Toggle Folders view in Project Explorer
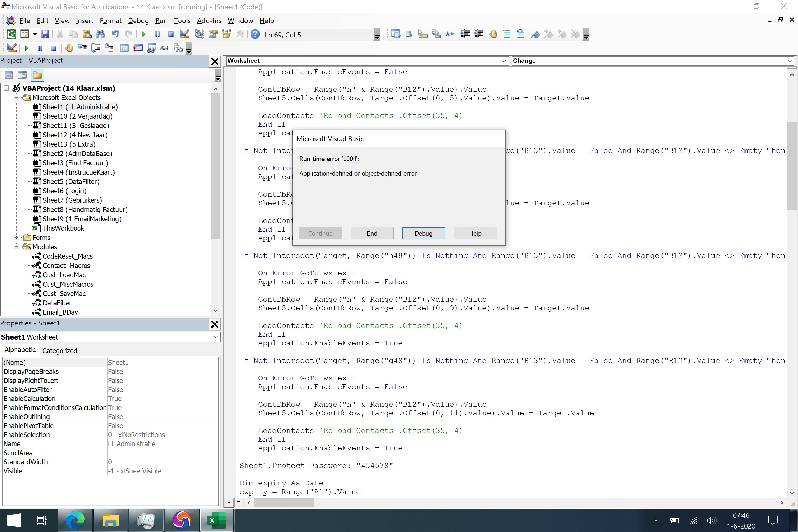This screenshot has width=798, height=532. (37, 75)
